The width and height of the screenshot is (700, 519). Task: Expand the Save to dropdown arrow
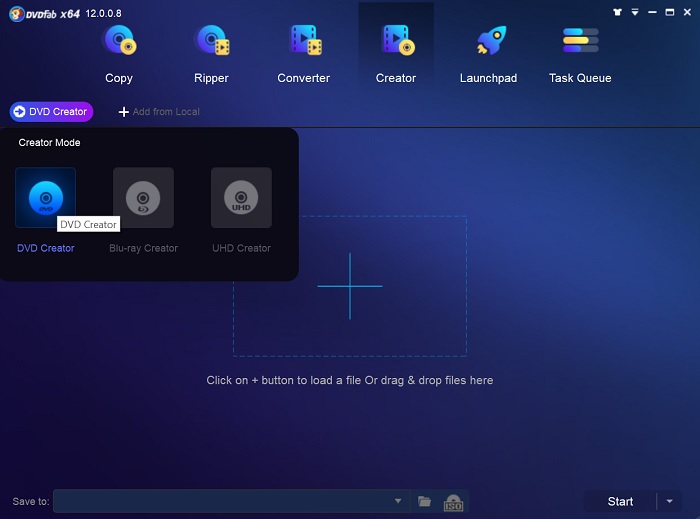point(398,501)
